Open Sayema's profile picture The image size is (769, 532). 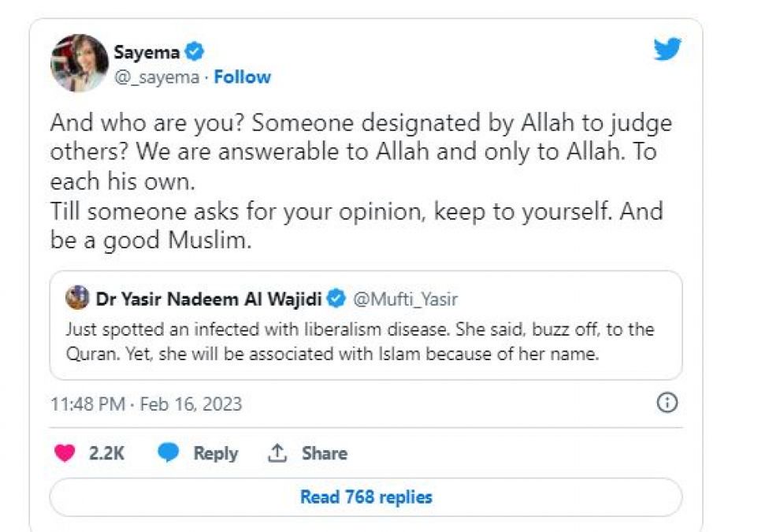(x=79, y=63)
